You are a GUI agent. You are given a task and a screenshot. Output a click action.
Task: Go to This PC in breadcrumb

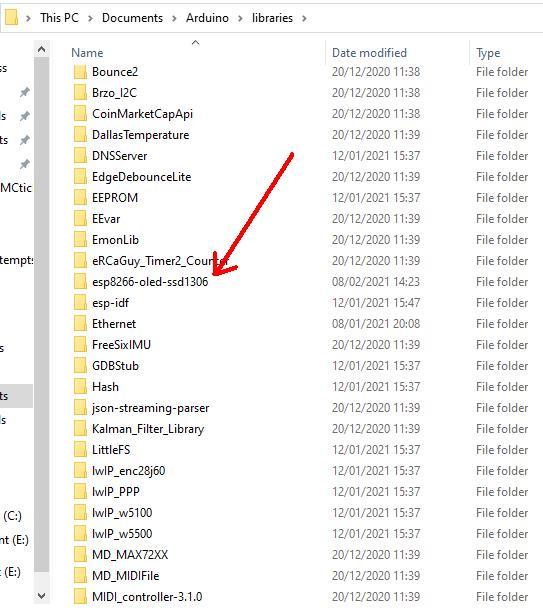[59, 18]
